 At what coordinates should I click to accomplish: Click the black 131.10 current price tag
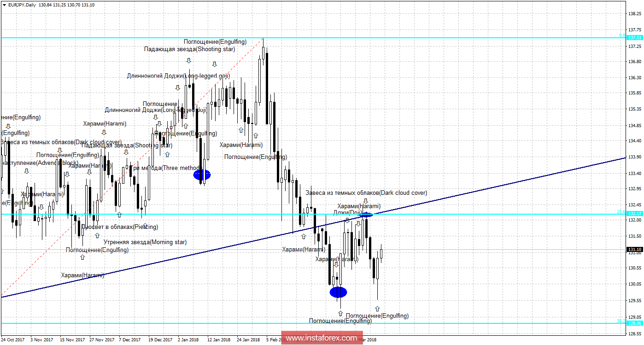635,250
